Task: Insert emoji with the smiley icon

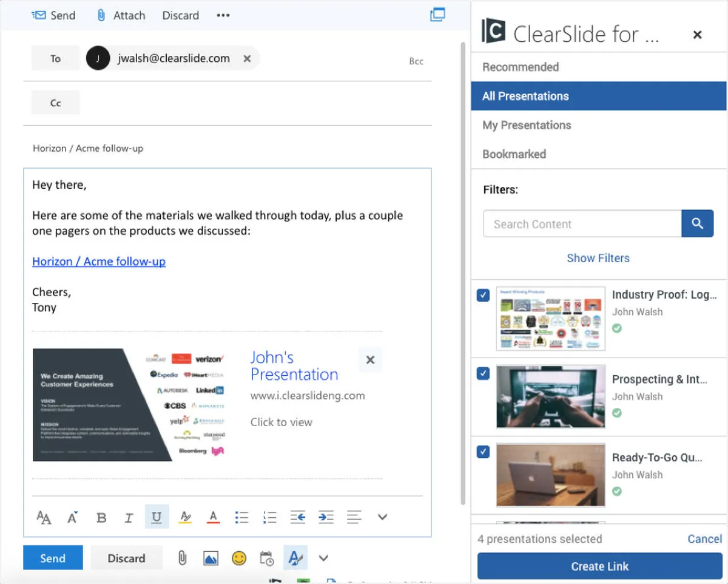Action: [x=239, y=558]
